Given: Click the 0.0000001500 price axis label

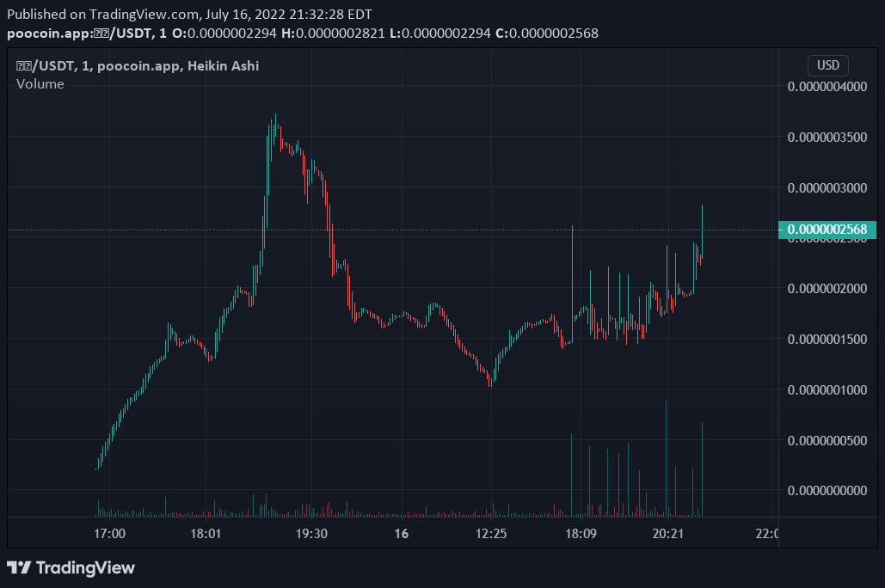Looking at the screenshot, I should (827, 340).
